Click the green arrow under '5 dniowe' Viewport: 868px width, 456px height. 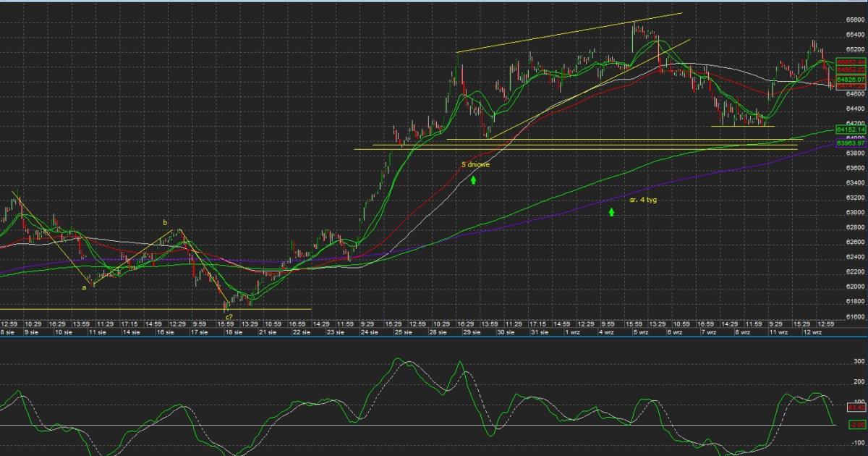[473, 179]
